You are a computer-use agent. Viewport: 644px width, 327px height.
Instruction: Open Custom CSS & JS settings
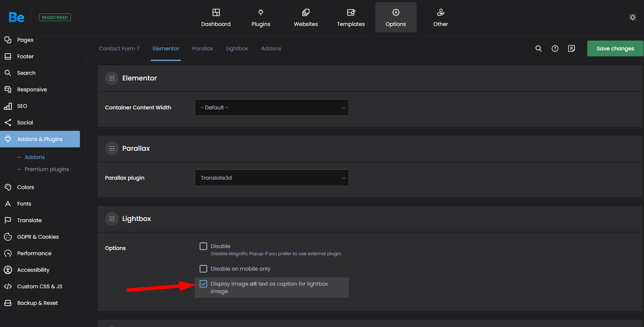40,286
